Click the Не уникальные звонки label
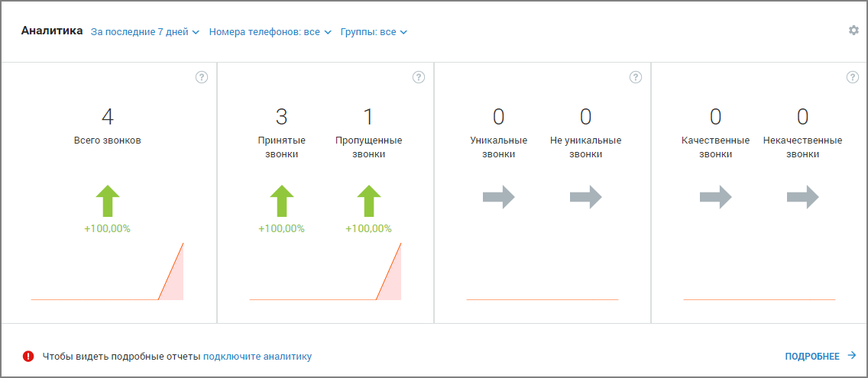Screen dimensions: 868x378 (586, 147)
